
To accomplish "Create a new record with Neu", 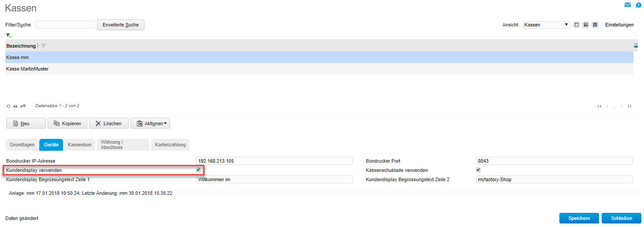I will click(26, 123).
